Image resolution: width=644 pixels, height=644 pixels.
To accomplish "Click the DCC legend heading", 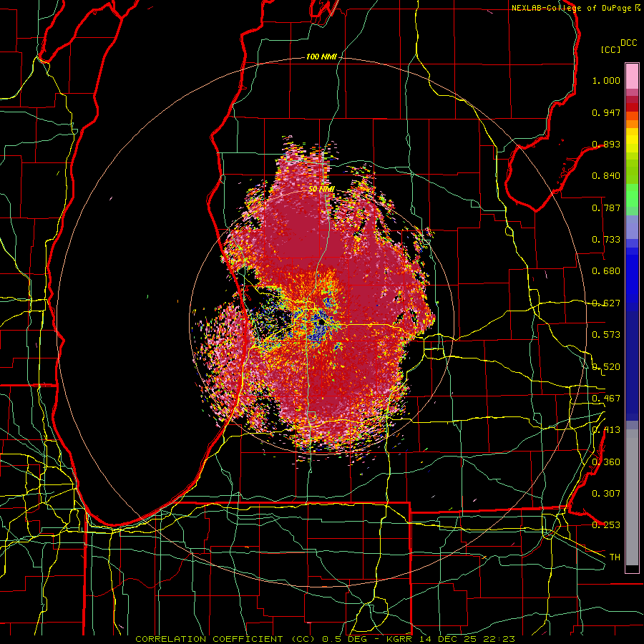I will pos(628,43).
